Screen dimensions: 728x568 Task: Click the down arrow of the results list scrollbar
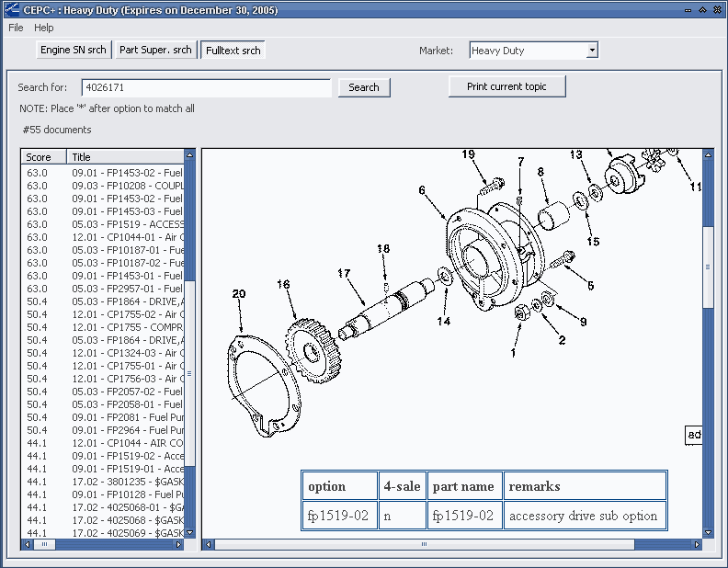click(189, 532)
